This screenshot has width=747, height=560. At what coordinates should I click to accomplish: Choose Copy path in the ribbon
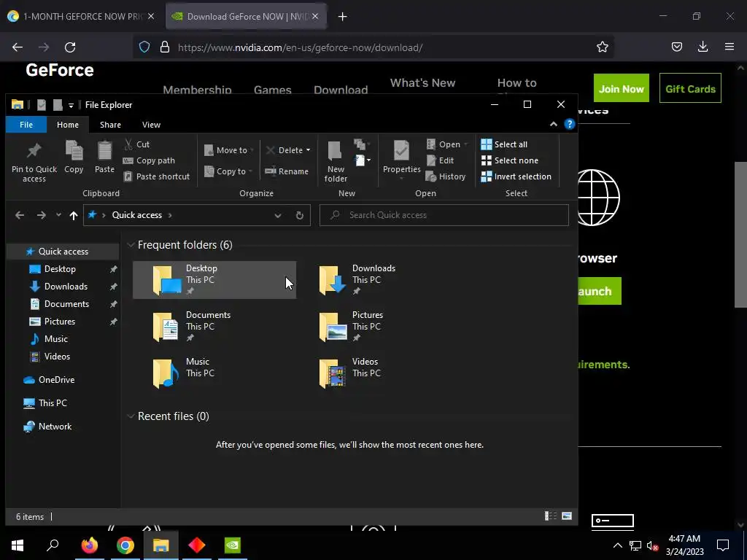(x=149, y=160)
